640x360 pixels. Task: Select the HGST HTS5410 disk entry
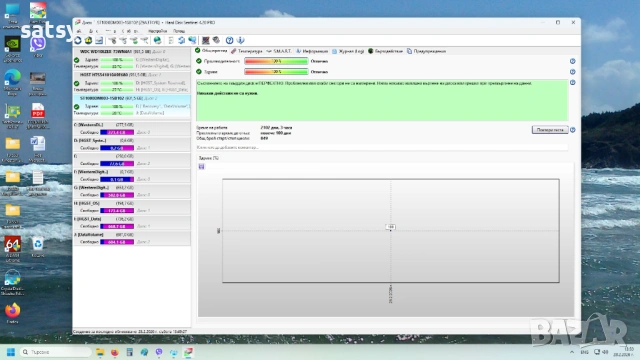131,82
